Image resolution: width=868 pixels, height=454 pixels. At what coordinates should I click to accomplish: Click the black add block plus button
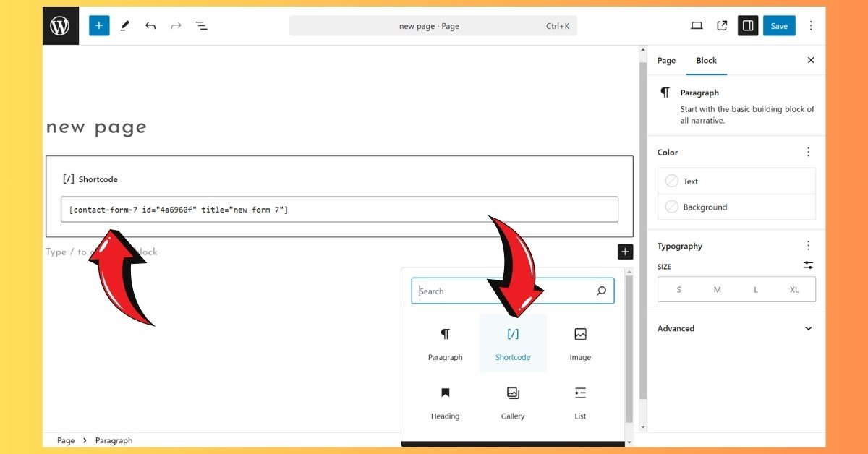tap(626, 252)
